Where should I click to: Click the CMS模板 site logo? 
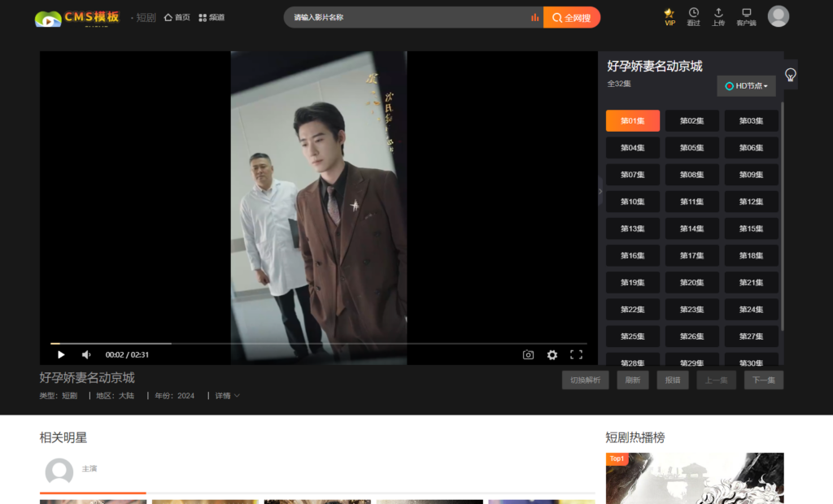(77, 18)
